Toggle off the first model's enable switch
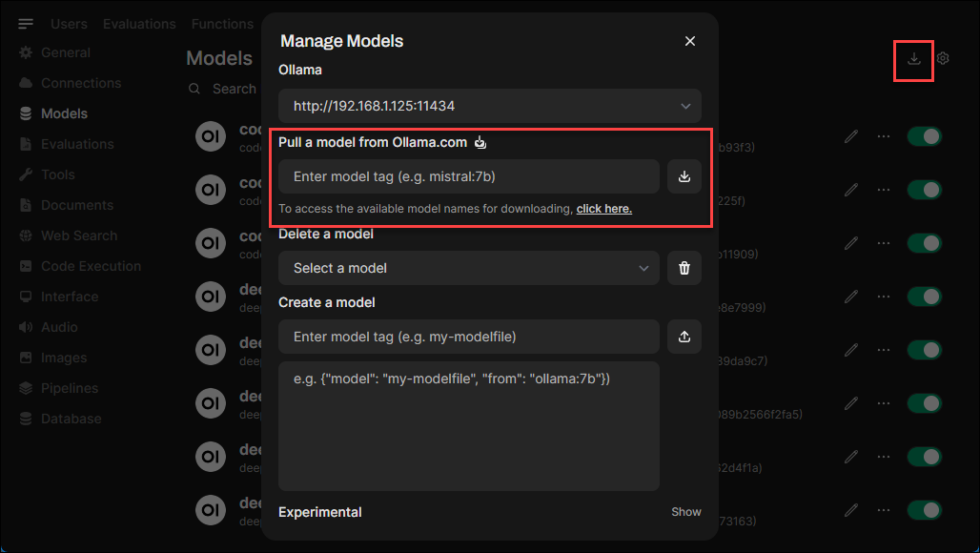The image size is (980, 553). pos(924,137)
